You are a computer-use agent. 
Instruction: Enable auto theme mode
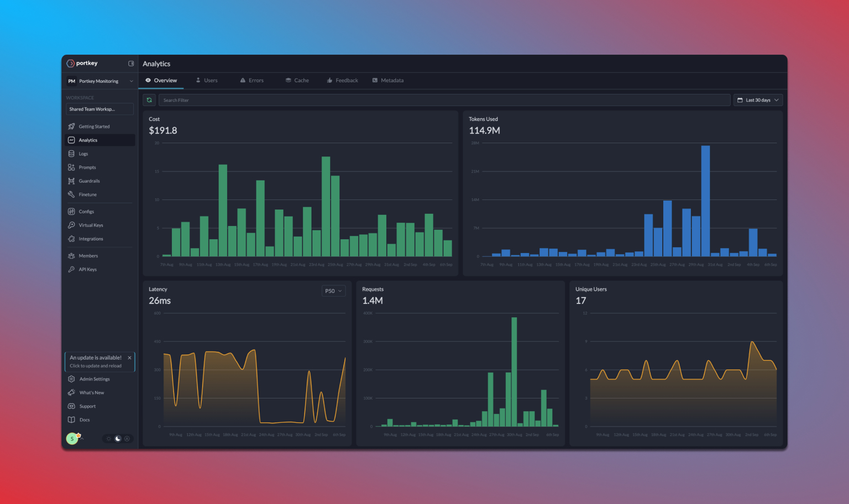(127, 438)
